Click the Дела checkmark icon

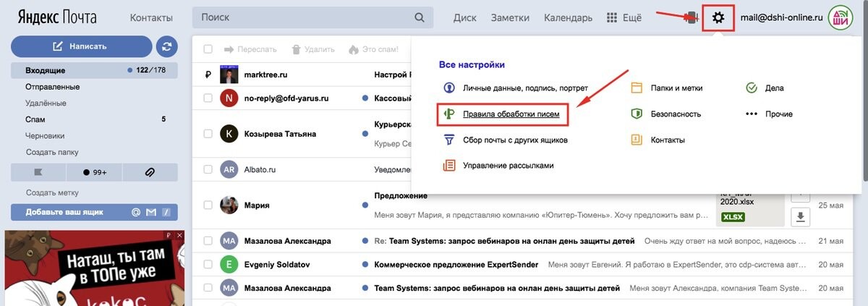tap(752, 88)
